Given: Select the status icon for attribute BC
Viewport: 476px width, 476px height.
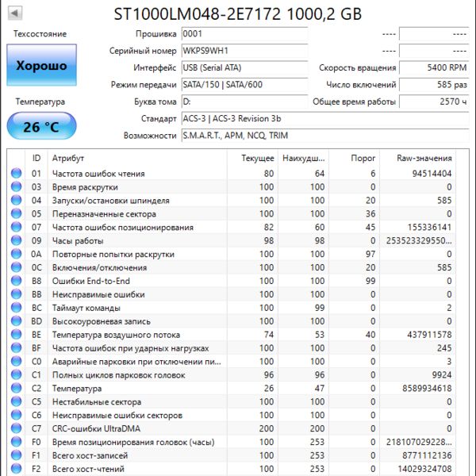Looking at the screenshot, I should point(16,307).
